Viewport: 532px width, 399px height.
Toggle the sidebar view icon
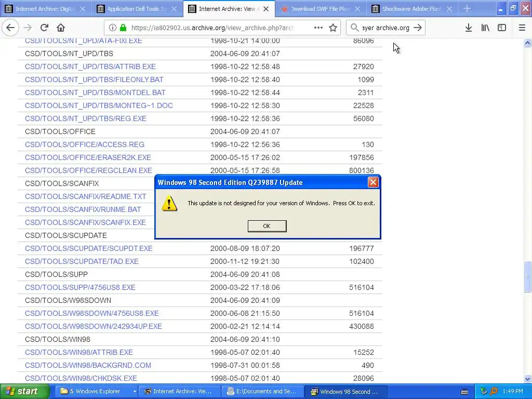pyautogui.click(x=502, y=28)
